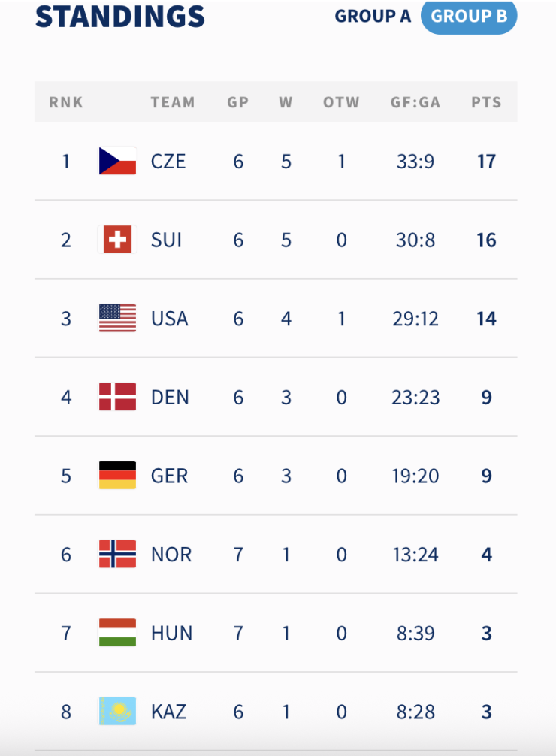Click the Hungary flag icon

click(x=118, y=633)
